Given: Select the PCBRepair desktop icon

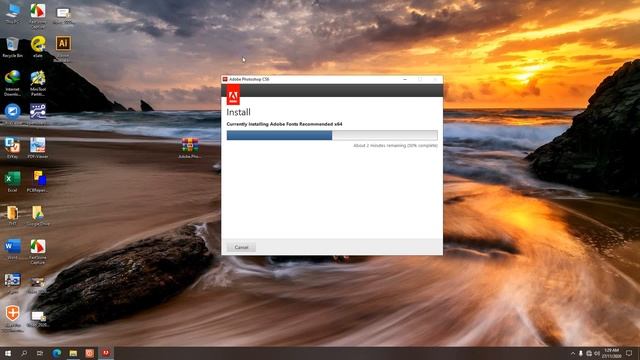Looking at the screenshot, I should click(x=38, y=182).
